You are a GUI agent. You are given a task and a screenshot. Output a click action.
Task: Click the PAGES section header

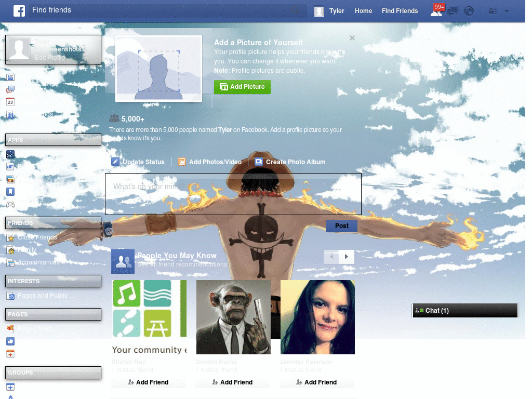coord(54,314)
